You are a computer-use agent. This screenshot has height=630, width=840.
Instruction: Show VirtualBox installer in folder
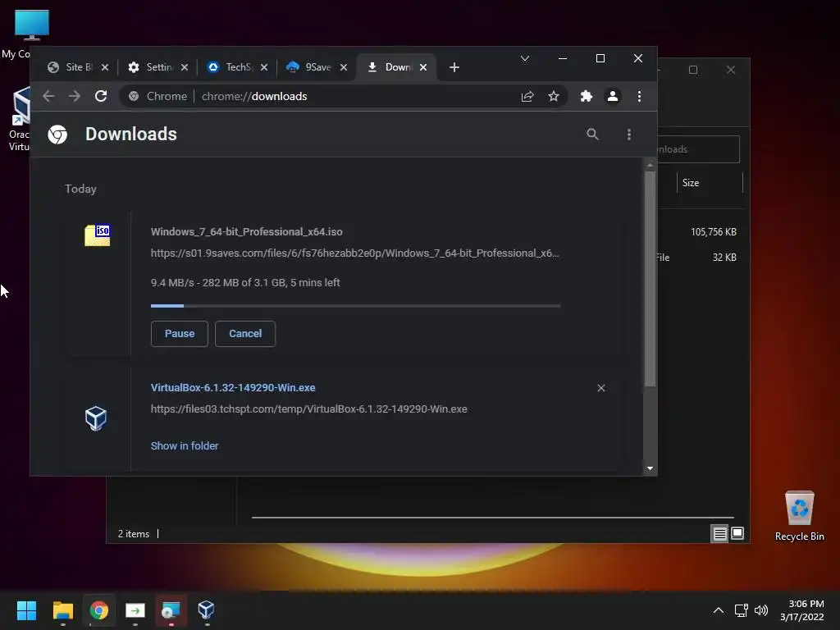pyautogui.click(x=185, y=445)
